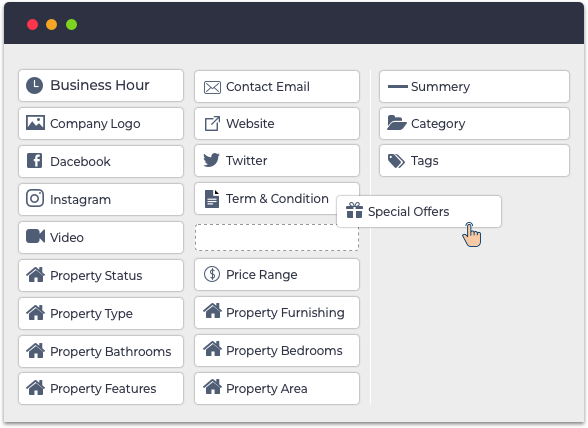Click the dollar icon for Price Range
Viewport: 588px width, 428px height.
[212, 274]
